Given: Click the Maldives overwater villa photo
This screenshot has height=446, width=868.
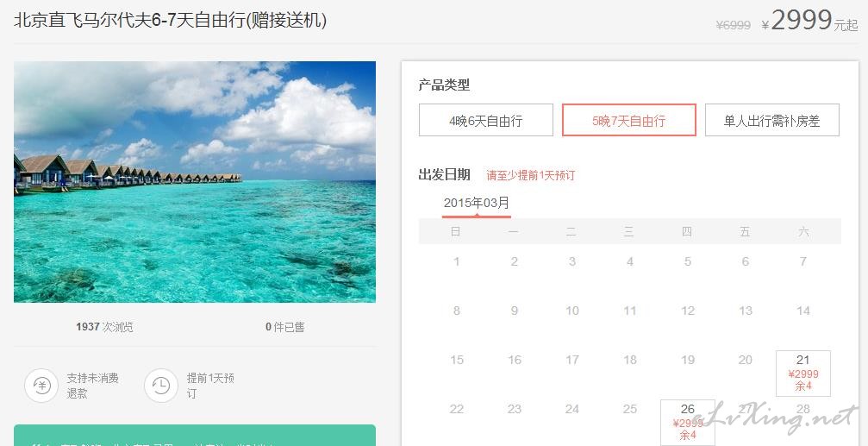Looking at the screenshot, I should tap(195, 182).
